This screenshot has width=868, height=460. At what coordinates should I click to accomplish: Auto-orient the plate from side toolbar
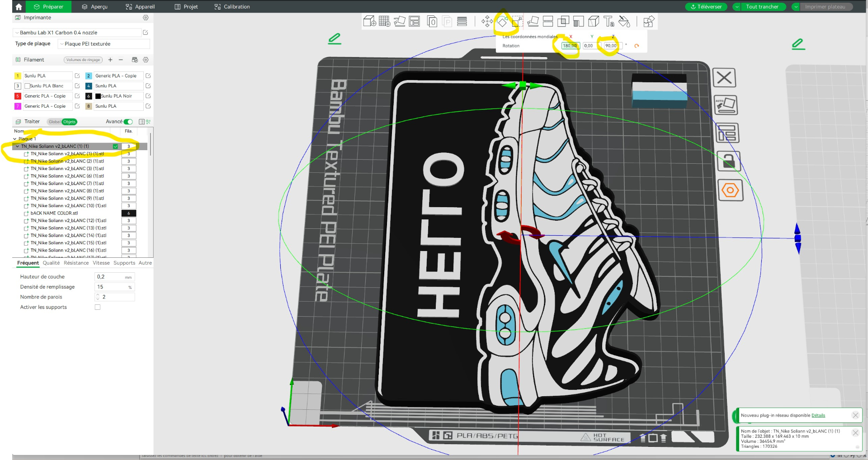(726, 105)
